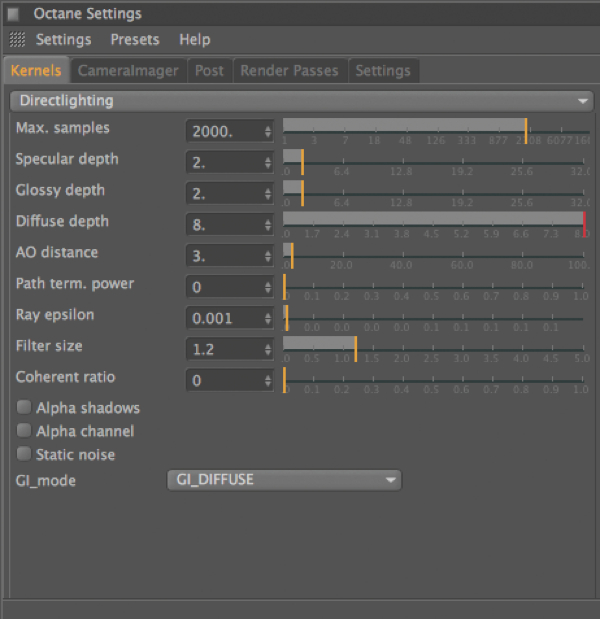Open the Presets menu
Viewport: 600px width, 619px height.
(135, 40)
